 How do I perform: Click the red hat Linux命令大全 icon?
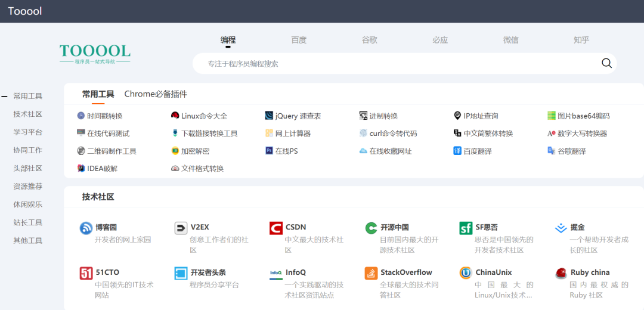pos(175,116)
